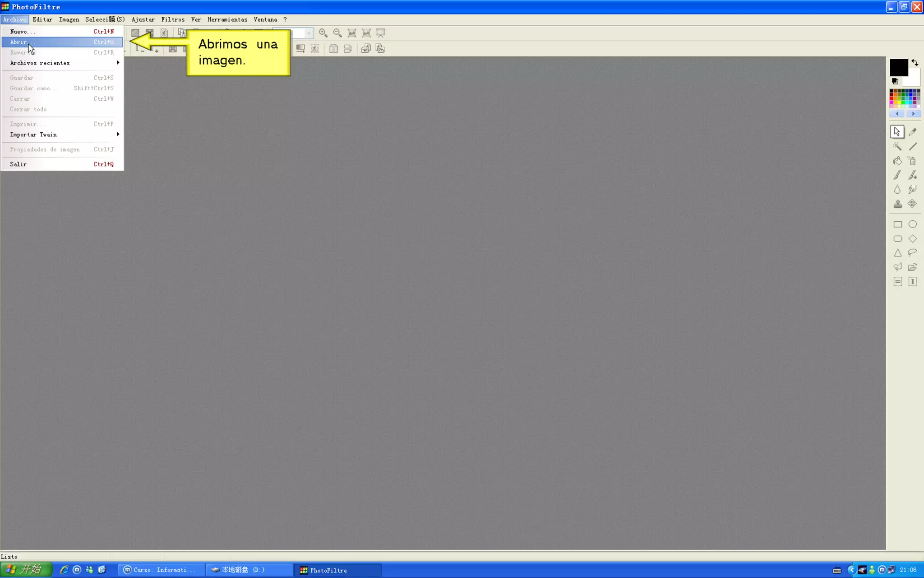Click the zoom in magnifier icon

pyautogui.click(x=323, y=33)
